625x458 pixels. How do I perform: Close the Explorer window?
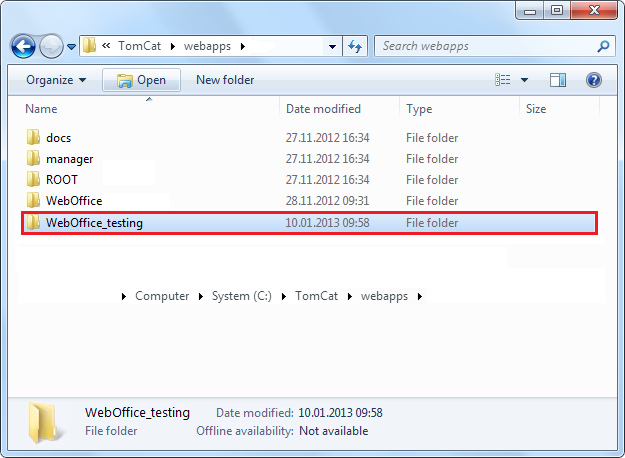594,10
